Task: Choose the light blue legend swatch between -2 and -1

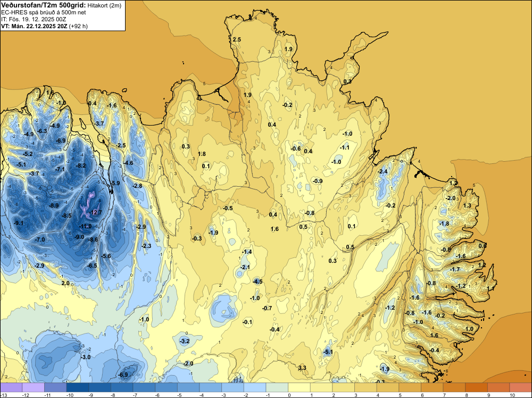Action: (255, 387)
